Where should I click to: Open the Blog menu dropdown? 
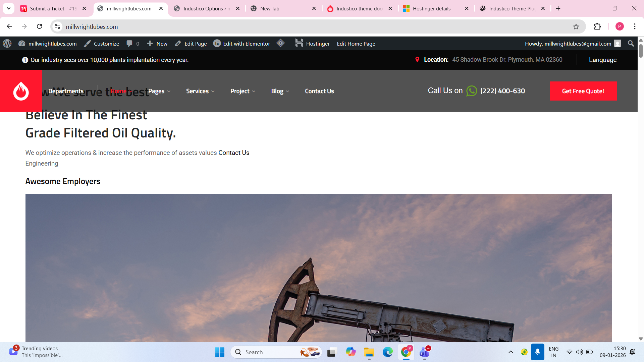click(280, 91)
